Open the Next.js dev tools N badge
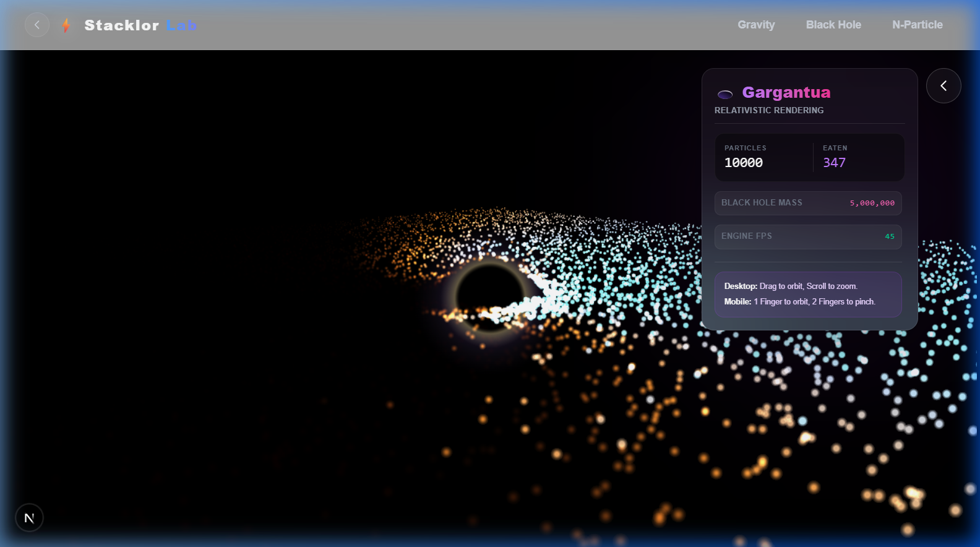This screenshot has width=980, height=547. [29, 518]
